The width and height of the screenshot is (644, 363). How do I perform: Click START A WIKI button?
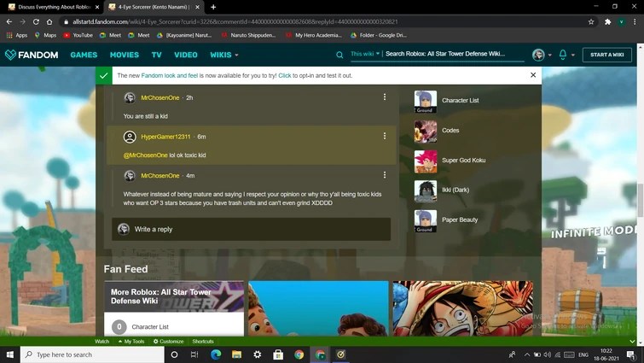click(607, 55)
